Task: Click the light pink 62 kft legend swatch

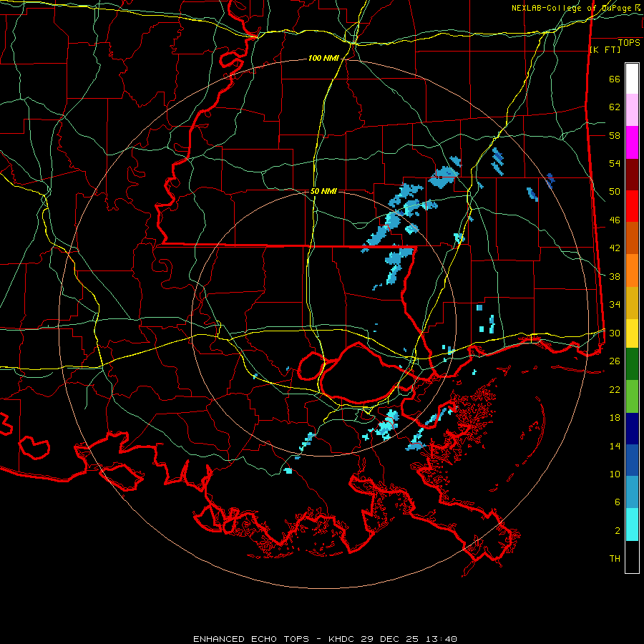Action: pos(632,110)
